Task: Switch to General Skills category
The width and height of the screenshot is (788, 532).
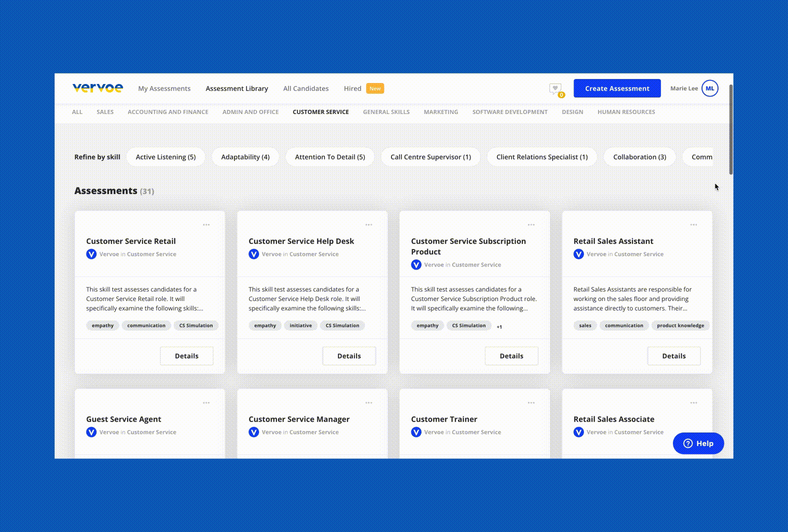Action: [386, 112]
